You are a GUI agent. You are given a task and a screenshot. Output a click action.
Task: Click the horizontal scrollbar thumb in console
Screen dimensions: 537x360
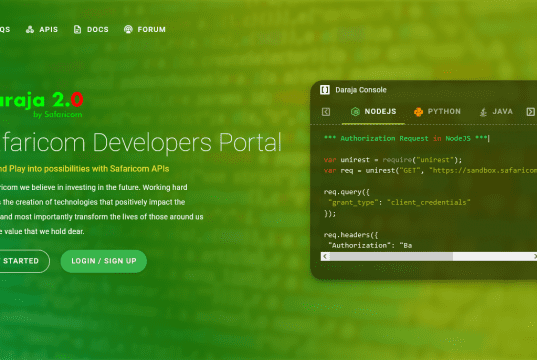[x=391, y=256]
